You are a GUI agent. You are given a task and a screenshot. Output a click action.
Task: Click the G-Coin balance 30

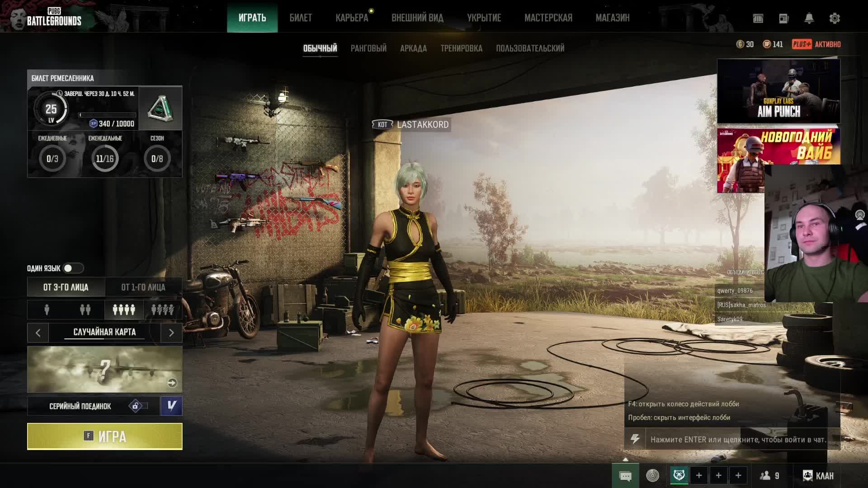[745, 44]
